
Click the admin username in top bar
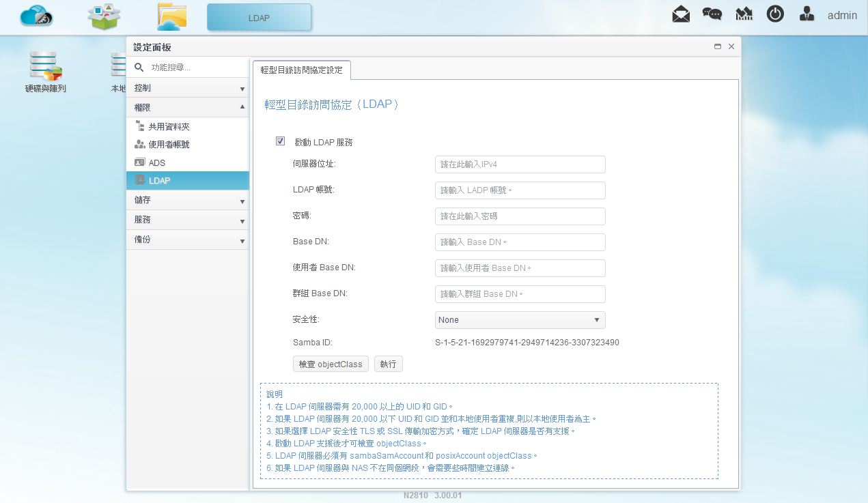842,15
